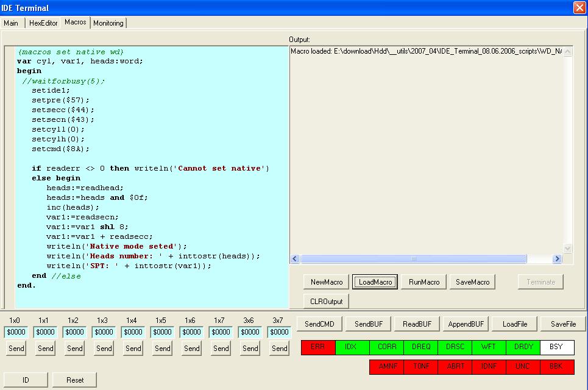Select the Macros tab
Image resolution: width=588 pixels, height=390 pixels.
75,22
